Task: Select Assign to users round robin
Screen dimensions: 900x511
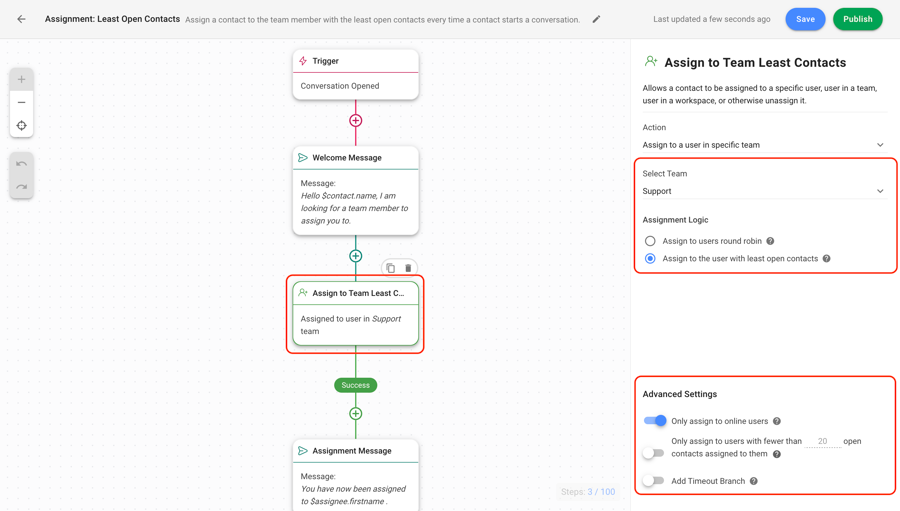Action: point(650,241)
